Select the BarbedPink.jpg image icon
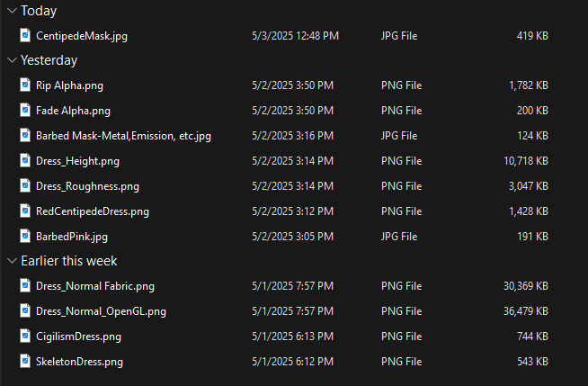The height and width of the screenshot is (386, 588). pos(25,236)
